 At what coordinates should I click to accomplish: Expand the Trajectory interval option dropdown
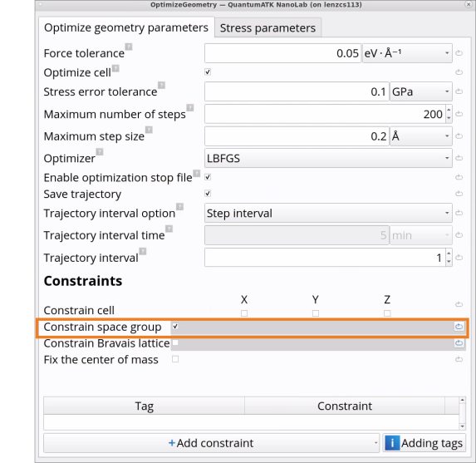(328, 213)
